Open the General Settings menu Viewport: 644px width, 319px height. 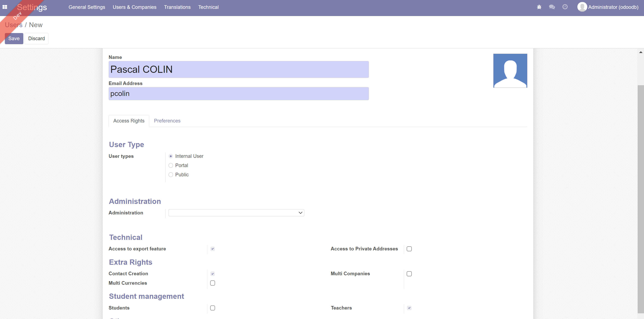[x=87, y=7]
